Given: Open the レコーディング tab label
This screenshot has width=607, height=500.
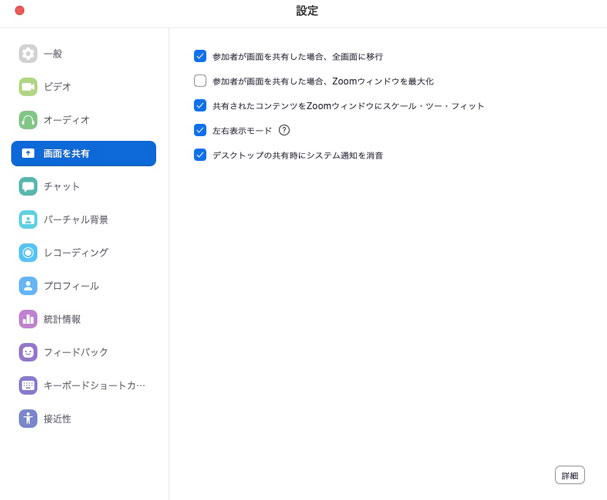Looking at the screenshot, I should click(76, 253).
